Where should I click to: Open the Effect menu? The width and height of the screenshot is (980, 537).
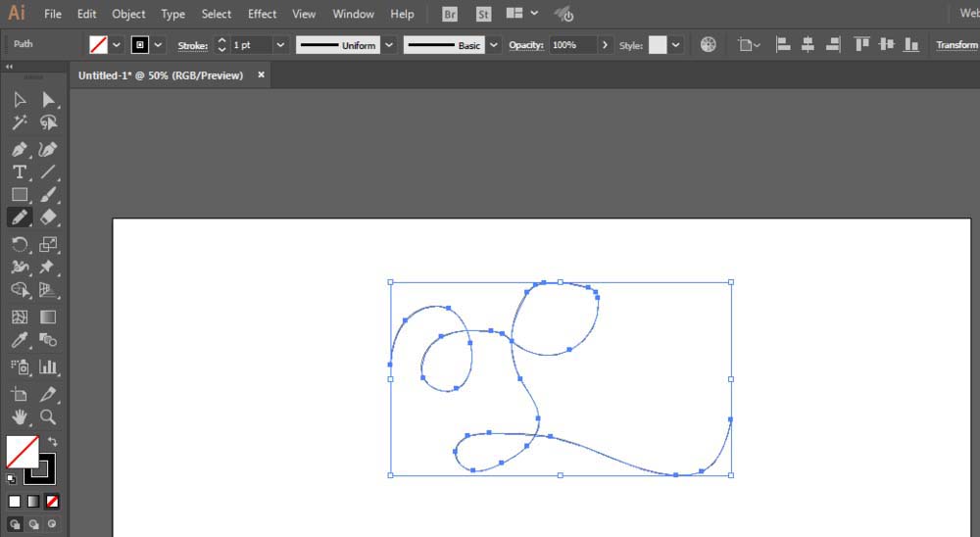(x=262, y=14)
